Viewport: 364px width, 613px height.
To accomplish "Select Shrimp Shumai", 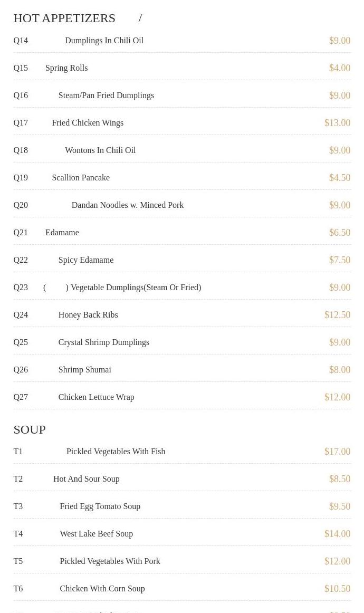I will point(84,369).
